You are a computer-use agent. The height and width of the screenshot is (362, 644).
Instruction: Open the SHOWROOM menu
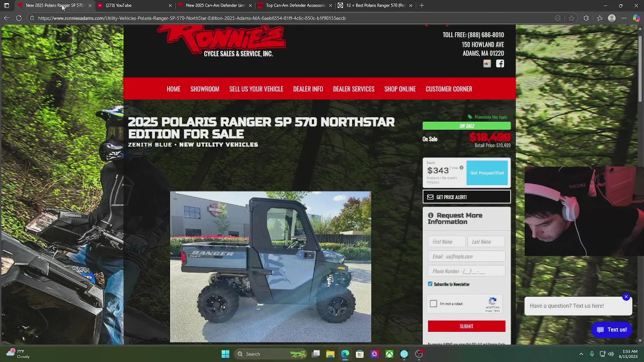(x=205, y=89)
